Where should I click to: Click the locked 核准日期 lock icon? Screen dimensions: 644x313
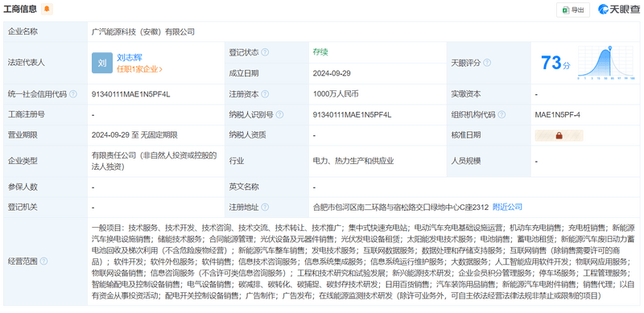[559, 135]
